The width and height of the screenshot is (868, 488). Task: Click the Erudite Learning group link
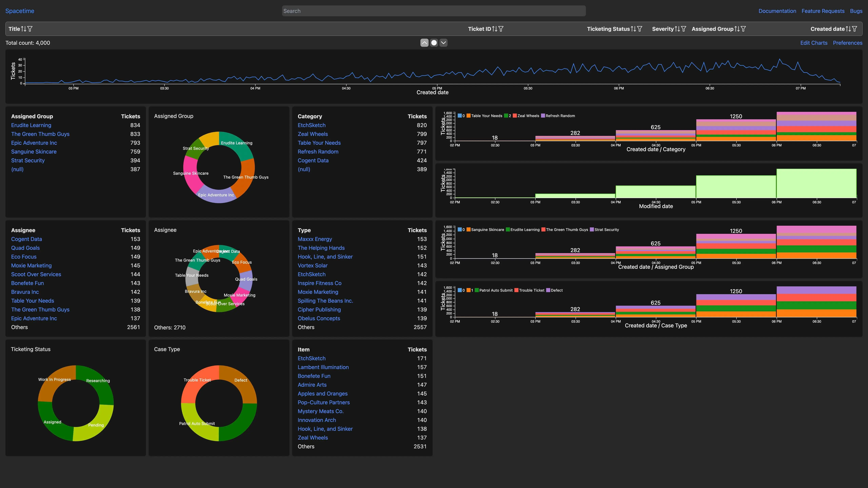coord(31,125)
